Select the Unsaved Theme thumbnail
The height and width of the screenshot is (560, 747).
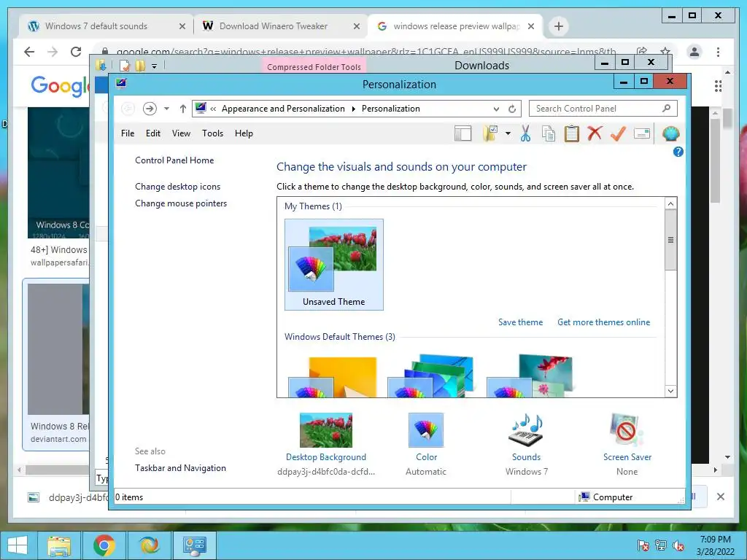point(334,264)
